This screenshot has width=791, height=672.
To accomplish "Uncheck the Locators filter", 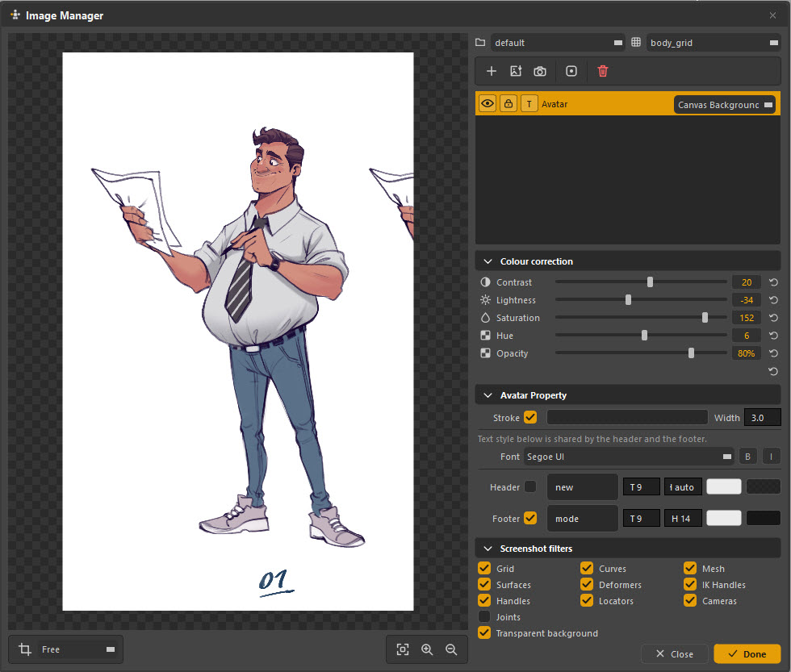I will tap(587, 600).
